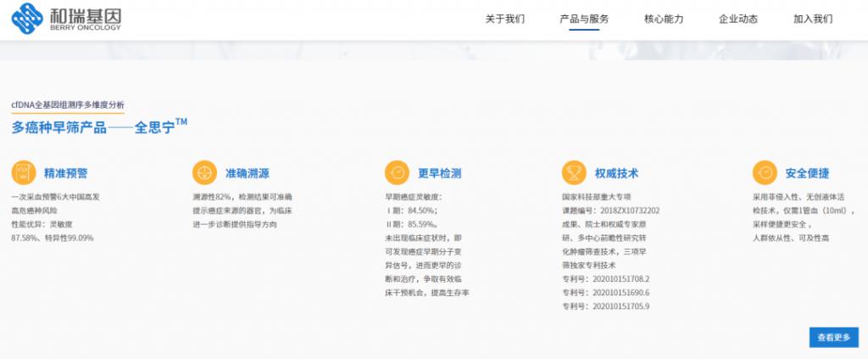
Task: Open the 加入我们 page
Action: click(813, 20)
